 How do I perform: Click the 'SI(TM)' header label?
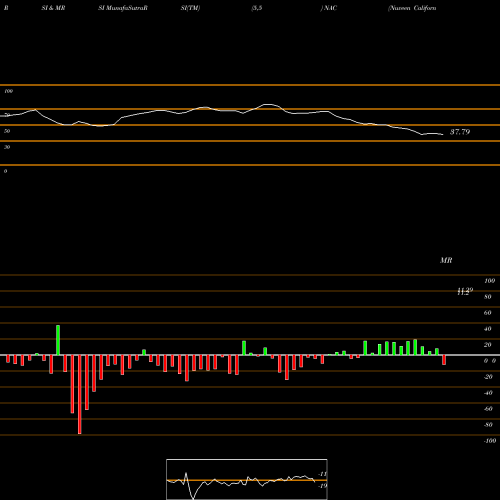click(x=190, y=8)
